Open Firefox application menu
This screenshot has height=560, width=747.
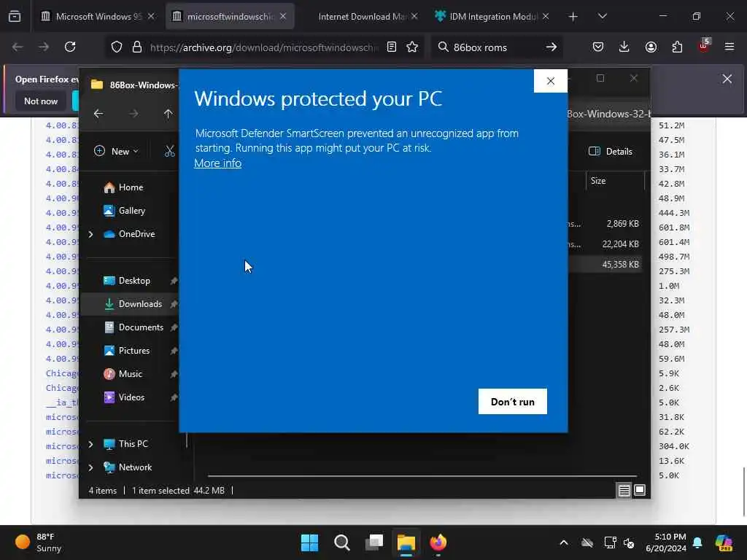[729, 47]
